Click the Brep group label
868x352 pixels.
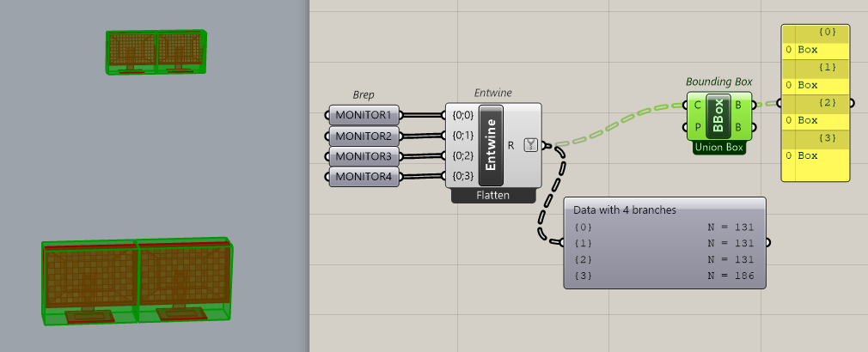tap(364, 94)
